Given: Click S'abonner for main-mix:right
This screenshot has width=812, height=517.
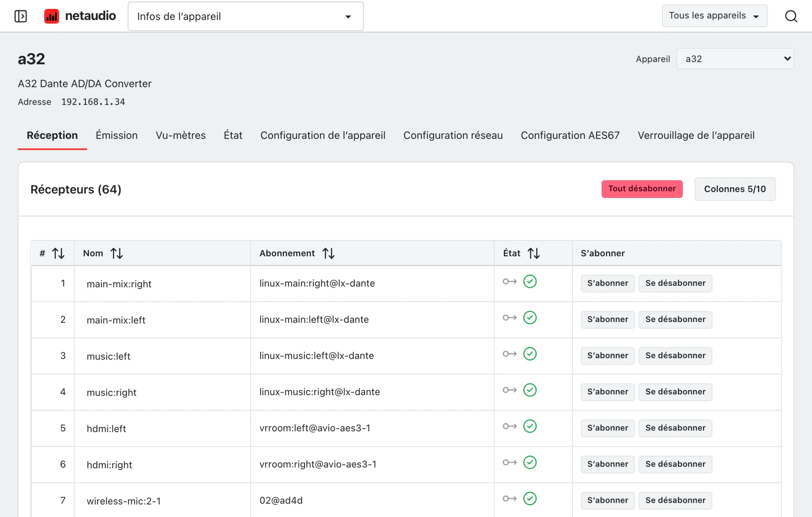Looking at the screenshot, I should point(607,283).
